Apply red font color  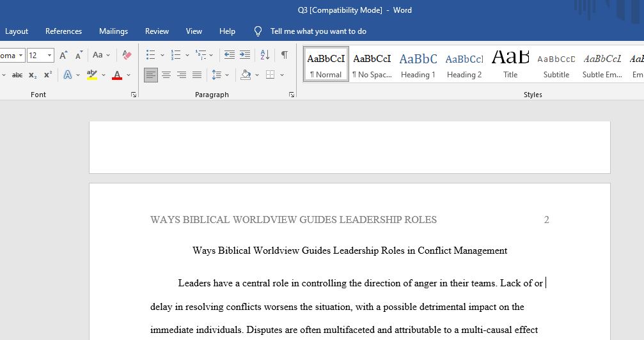[x=117, y=75]
